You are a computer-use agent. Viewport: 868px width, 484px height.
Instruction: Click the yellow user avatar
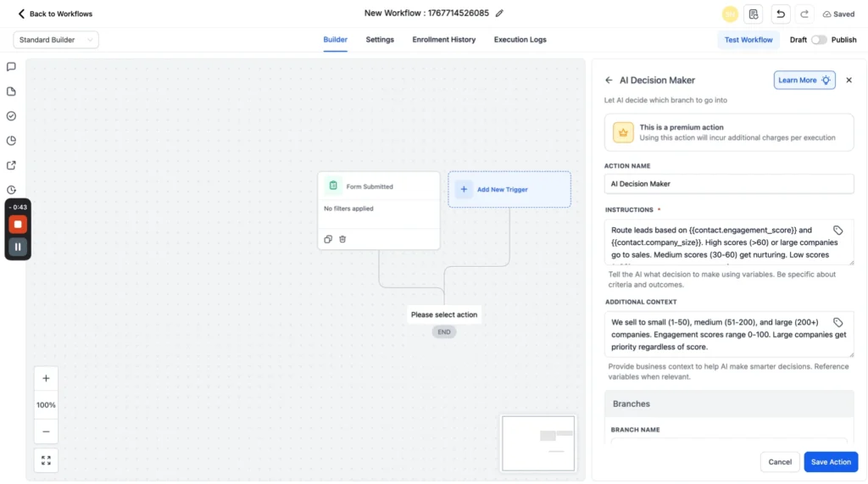[730, 14]
